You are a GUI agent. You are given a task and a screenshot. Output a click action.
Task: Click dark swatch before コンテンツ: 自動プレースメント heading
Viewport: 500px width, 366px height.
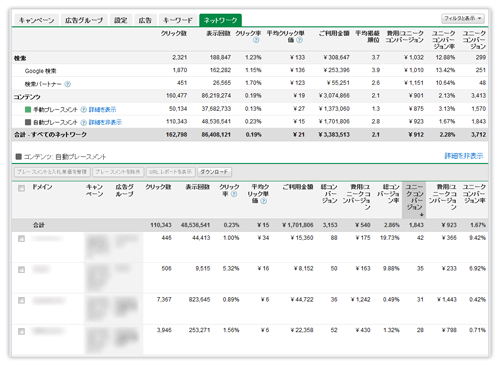19,156
